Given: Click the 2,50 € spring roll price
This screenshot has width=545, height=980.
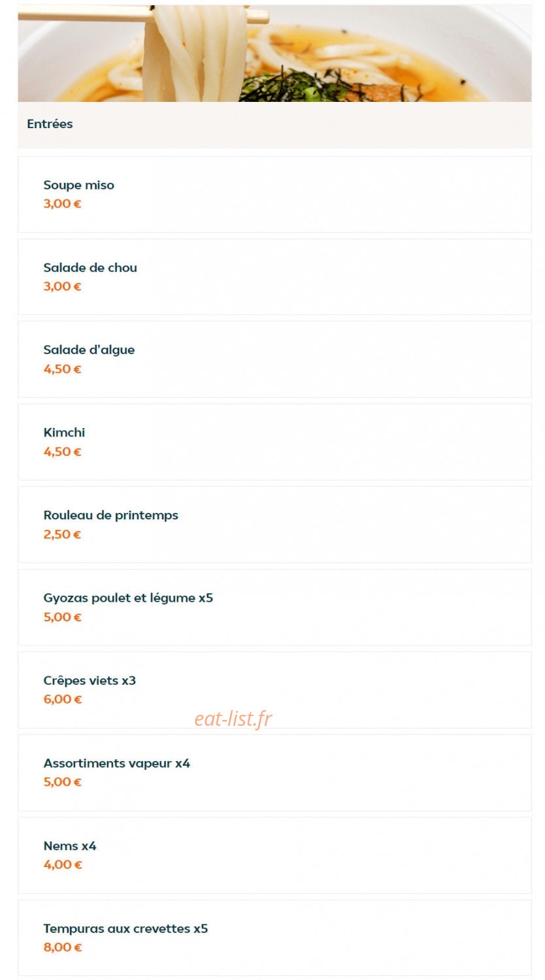Looking at the screenshot, I should [x=63, y=534].
